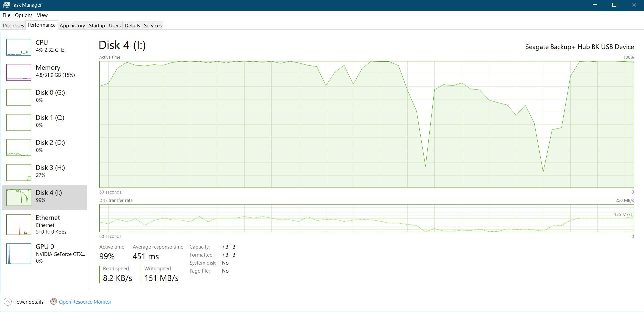The width and height of the screenshot is (644, 312).
Task: Click the Resource Monitor gauge icon
Action: tap(53, 301)
